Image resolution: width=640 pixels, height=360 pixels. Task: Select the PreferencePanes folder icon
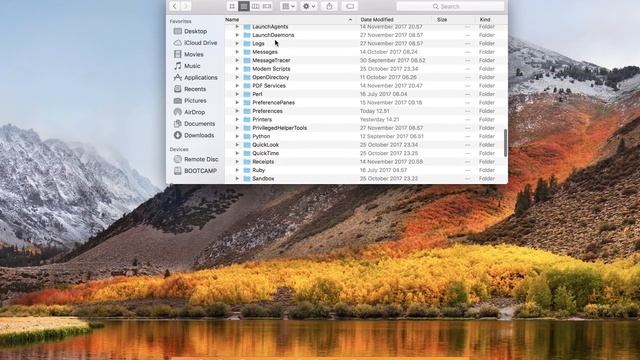point(247,102)
